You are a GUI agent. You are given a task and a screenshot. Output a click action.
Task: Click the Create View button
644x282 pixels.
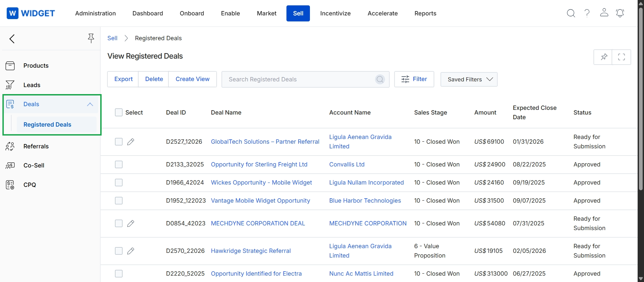tap(193, 79)
